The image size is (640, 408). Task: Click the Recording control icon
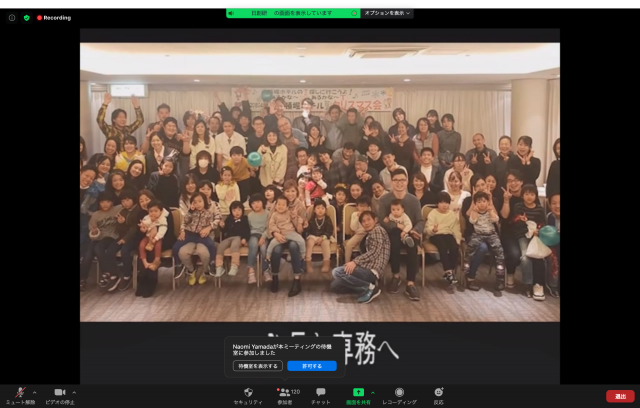point(399,392)
